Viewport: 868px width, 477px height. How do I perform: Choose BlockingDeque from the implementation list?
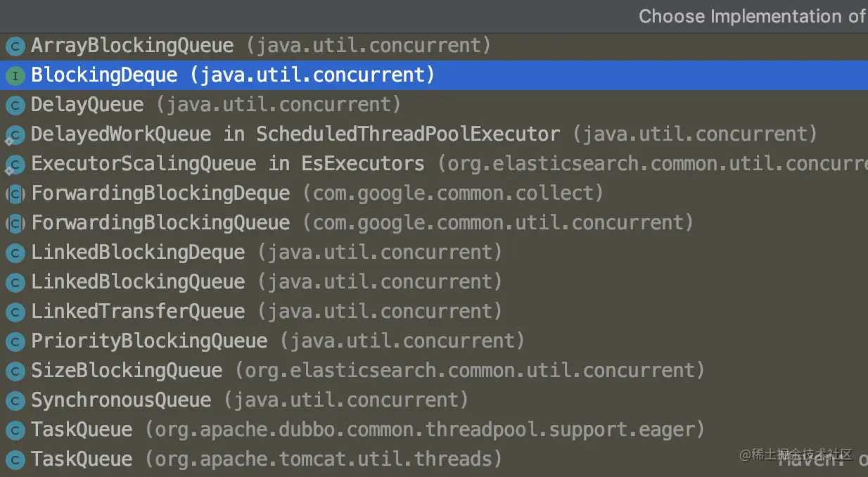pos(104,76)
